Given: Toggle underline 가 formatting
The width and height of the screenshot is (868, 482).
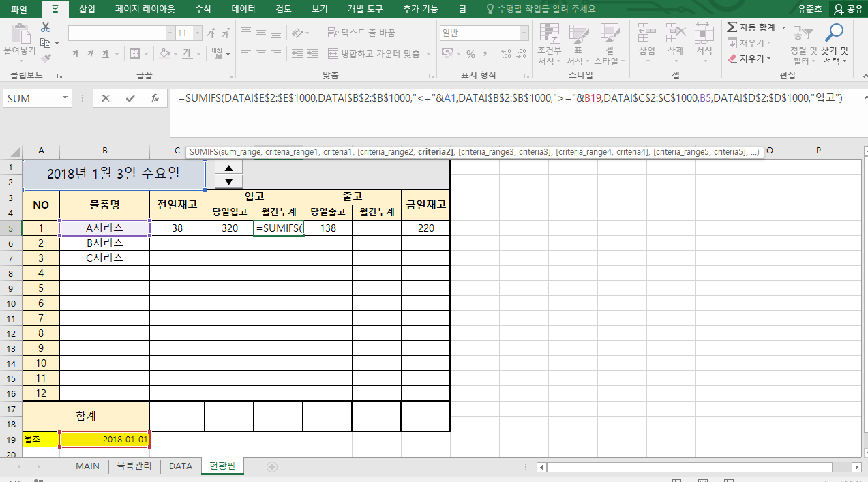Looking at the screenshot, I should tap(106, 54).
